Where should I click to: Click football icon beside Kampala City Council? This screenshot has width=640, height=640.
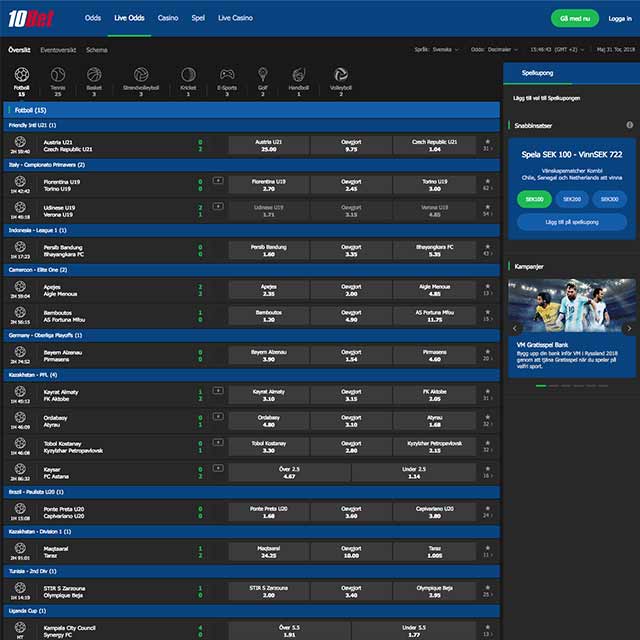coord(20,627)
